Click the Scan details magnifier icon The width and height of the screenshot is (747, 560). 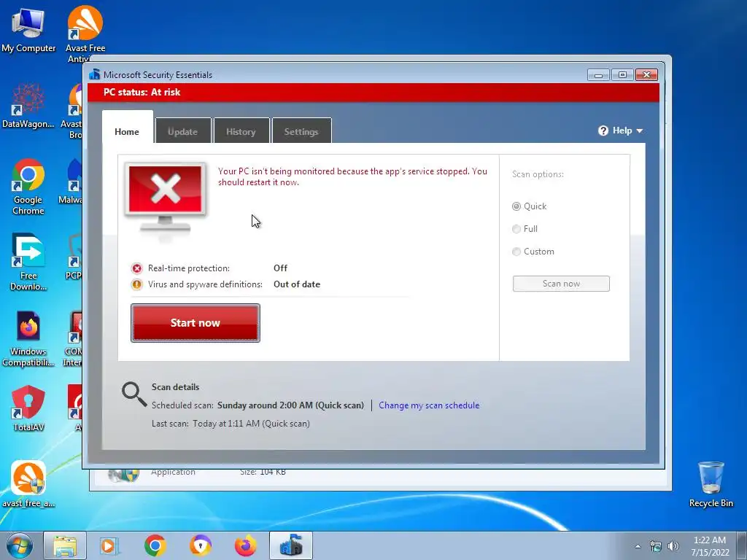point(134,394)
